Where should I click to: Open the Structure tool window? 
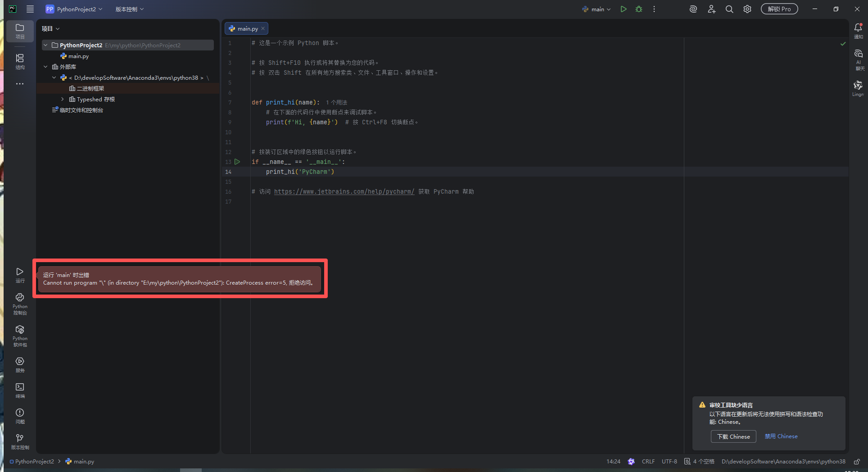pos(20,62)
